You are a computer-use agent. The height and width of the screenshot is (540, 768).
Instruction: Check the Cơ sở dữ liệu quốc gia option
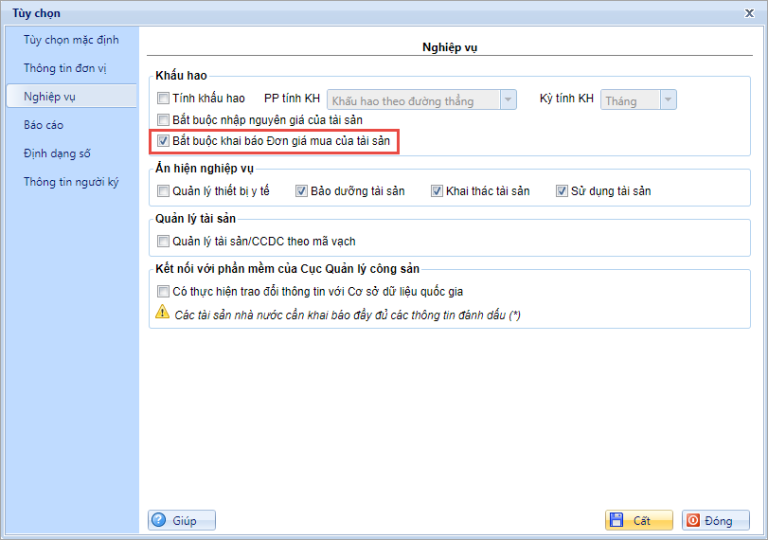164,292
